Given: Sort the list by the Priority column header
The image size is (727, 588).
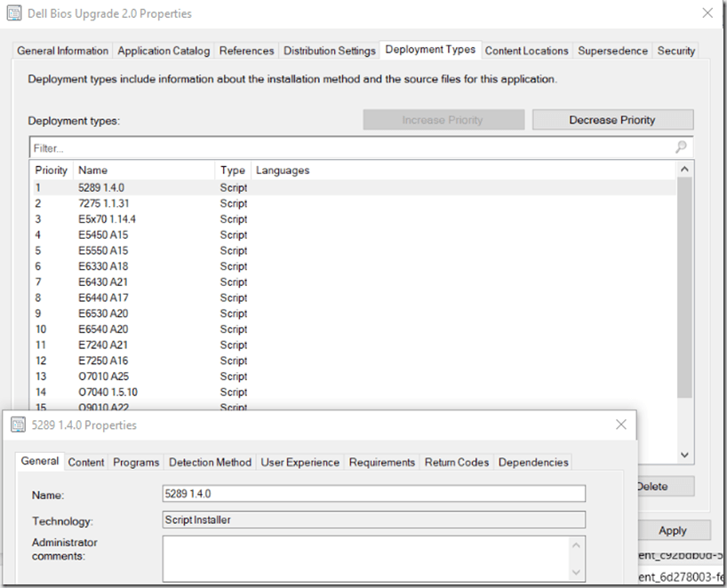Looking at the screenshot, I should 51,170.
